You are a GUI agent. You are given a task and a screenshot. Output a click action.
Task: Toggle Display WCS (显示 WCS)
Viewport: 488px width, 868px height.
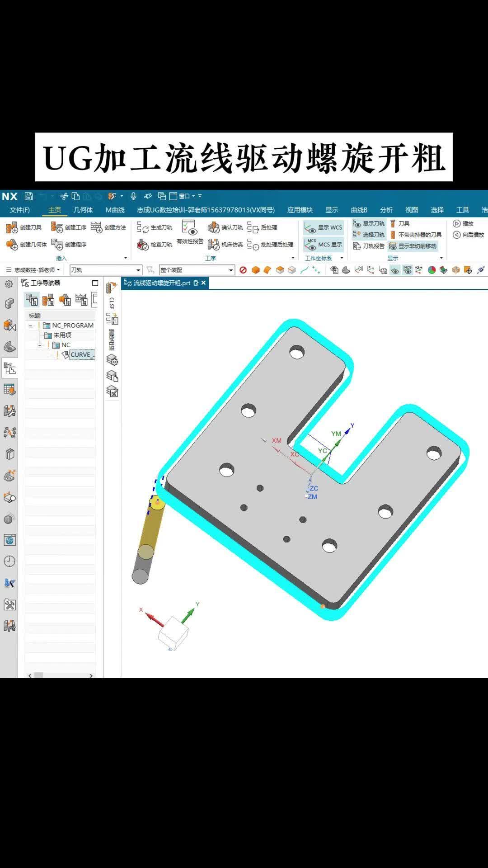(324, 227)
